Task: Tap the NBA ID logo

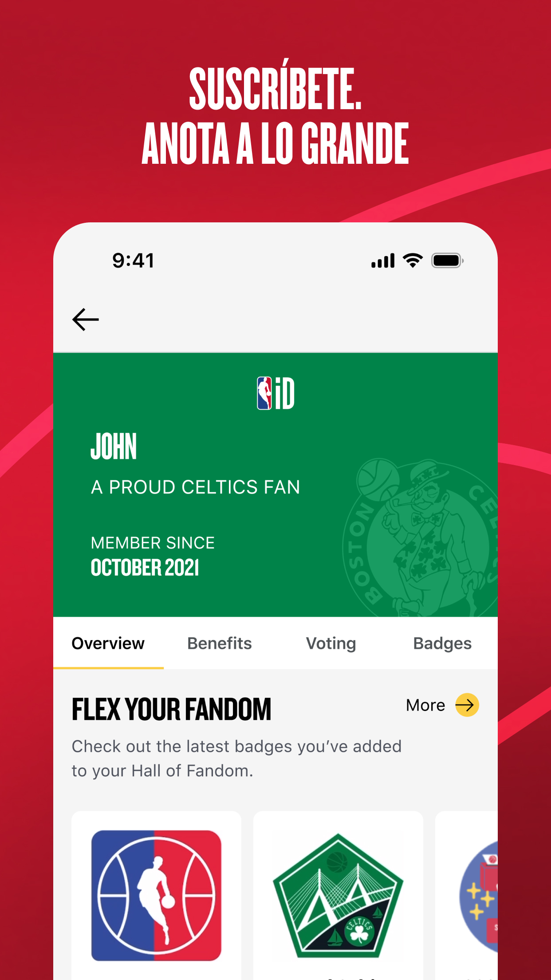Action: coord(275,393)
